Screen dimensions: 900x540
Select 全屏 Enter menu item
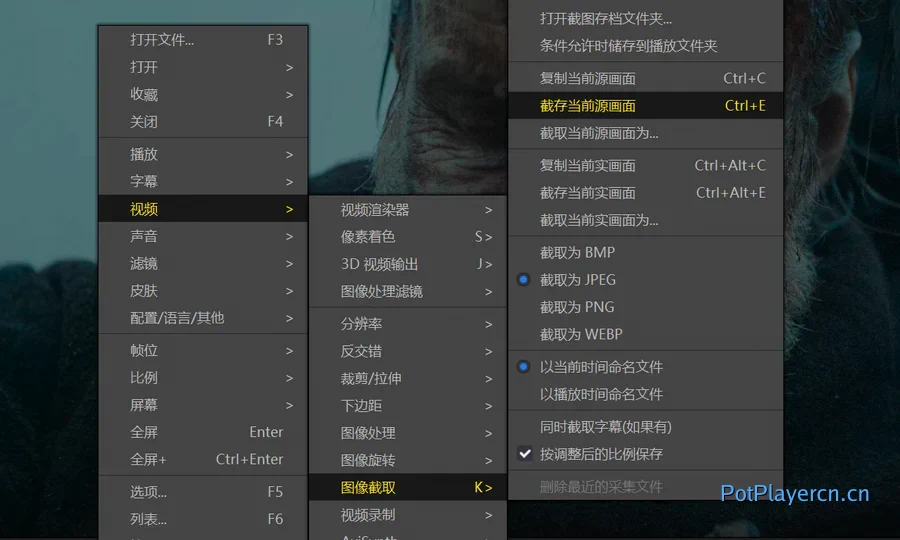pyautogui.click(x=203, y=432)
